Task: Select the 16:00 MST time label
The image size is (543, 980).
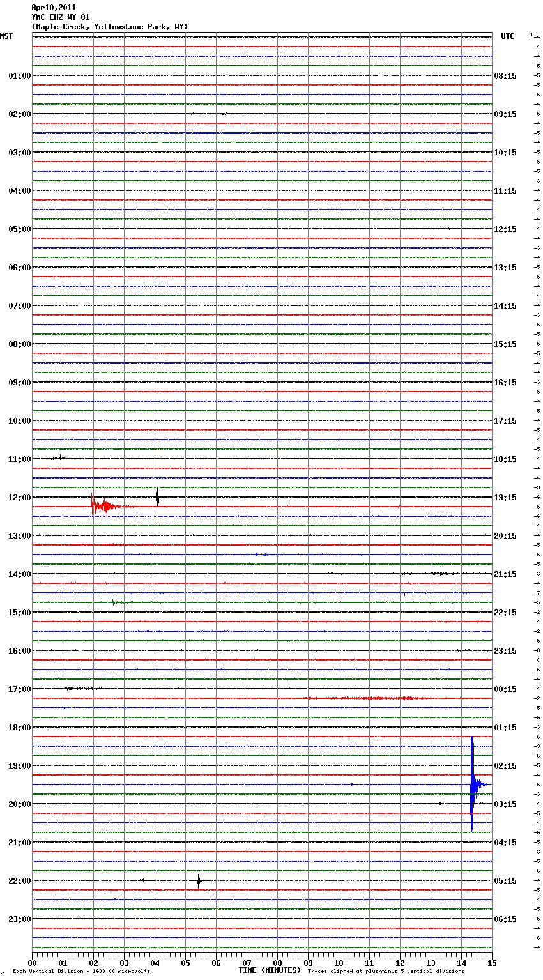Action: 19,651
